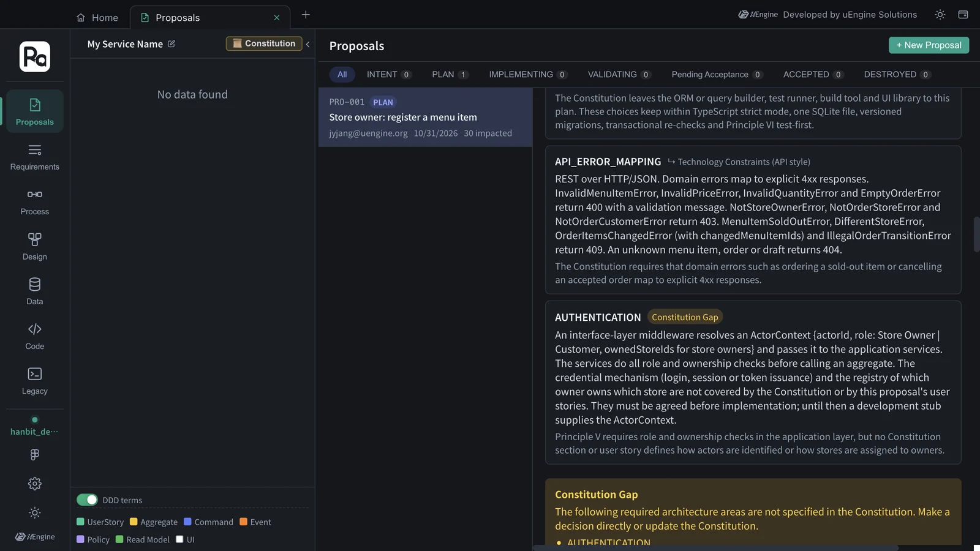This screenshot has height=551, width=980.
Task: Click the vertical scrollbar in proposal detail
Action: tap(976, 234)
